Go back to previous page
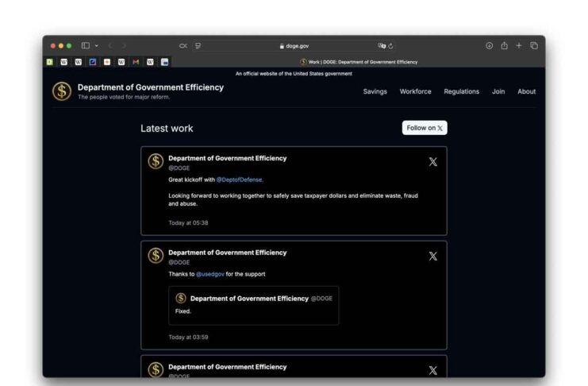588x386 pixels. [x=110, y=46]
